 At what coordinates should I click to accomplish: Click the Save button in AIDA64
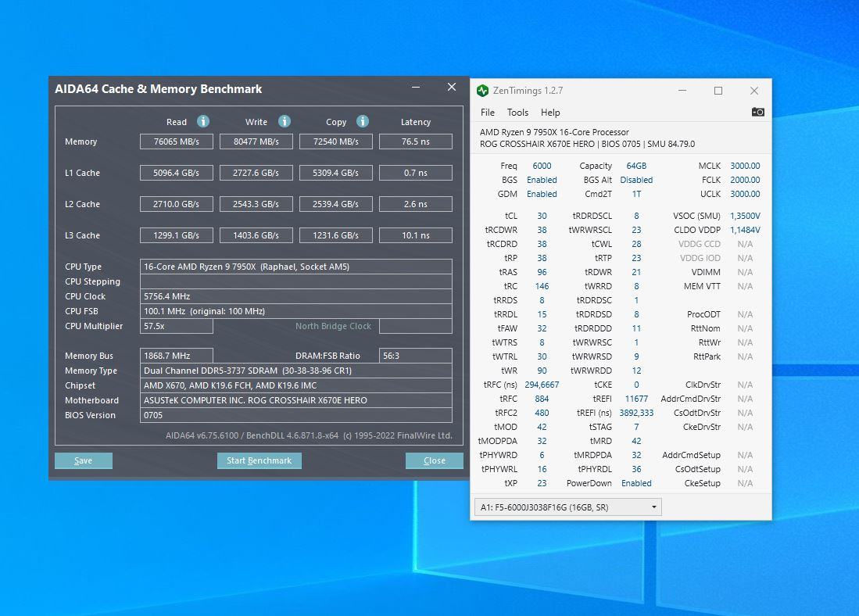click(x=84, y=460)
